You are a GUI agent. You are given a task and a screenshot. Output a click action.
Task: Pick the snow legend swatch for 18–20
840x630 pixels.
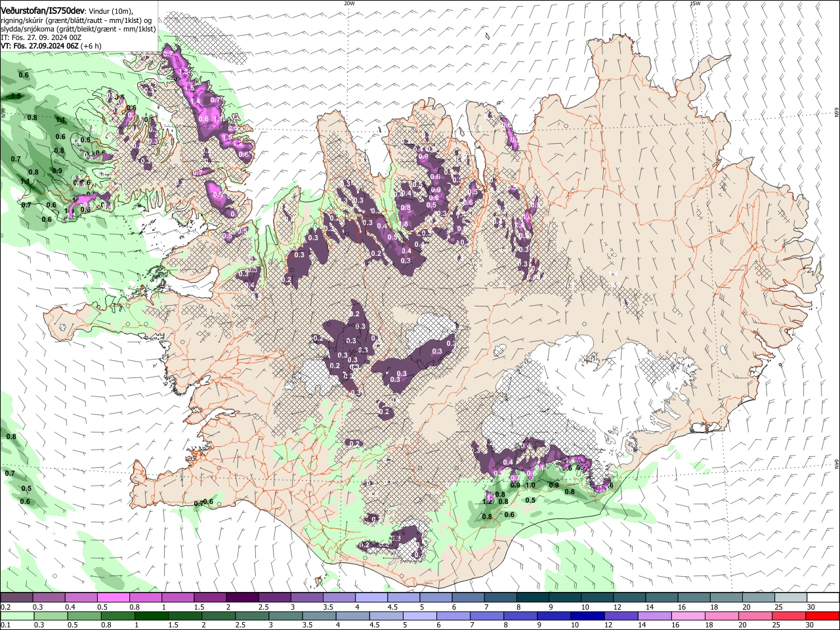coord(726,598)
